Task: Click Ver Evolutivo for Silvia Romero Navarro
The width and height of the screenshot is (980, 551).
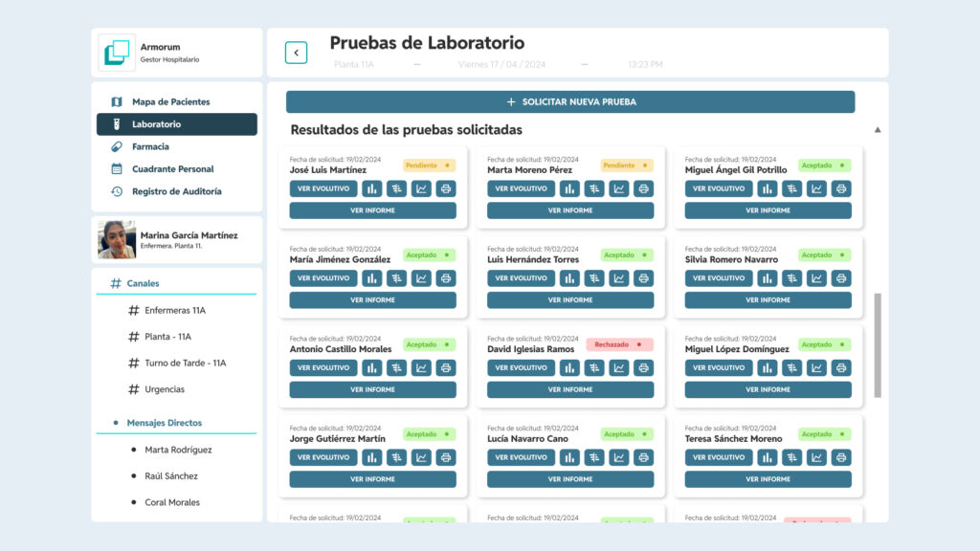Action: tap(719, 278)
